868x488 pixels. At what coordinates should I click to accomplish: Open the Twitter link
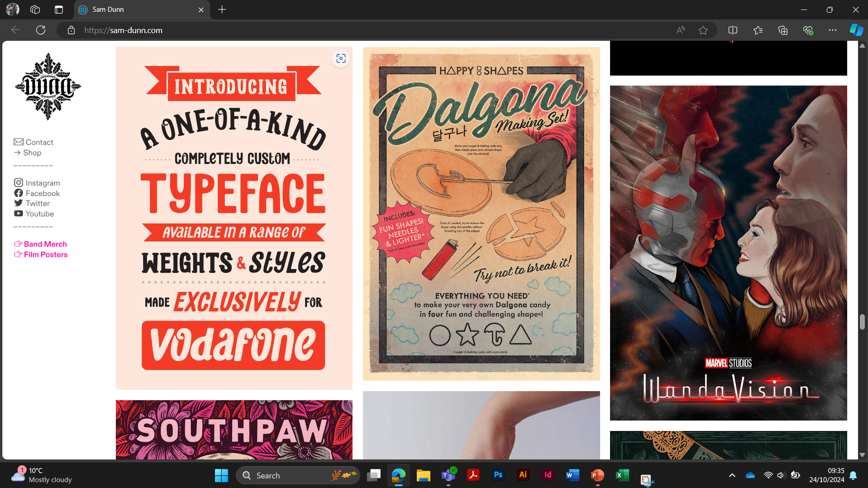click(x=32, y=203)
